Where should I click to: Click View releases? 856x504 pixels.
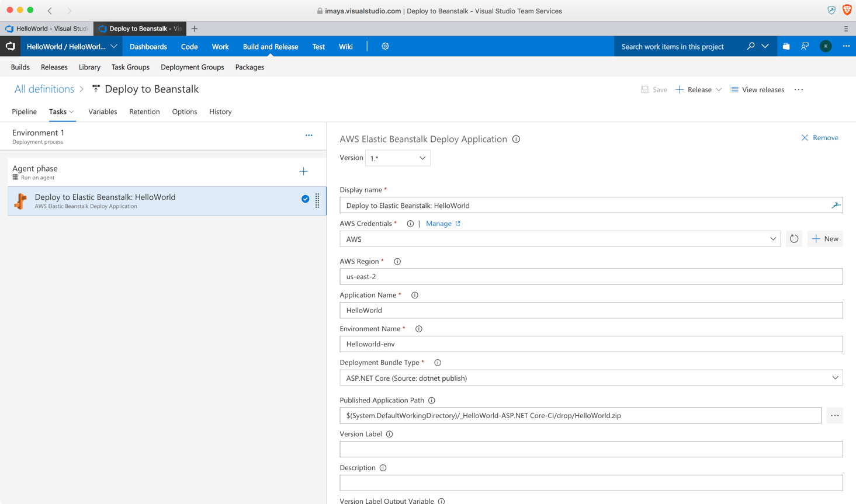point(757,90)
